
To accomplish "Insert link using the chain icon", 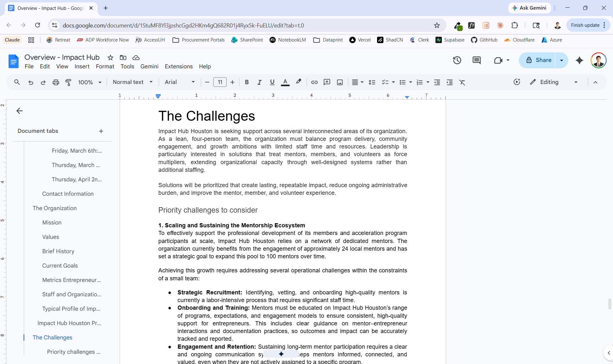I will (314, 82).
